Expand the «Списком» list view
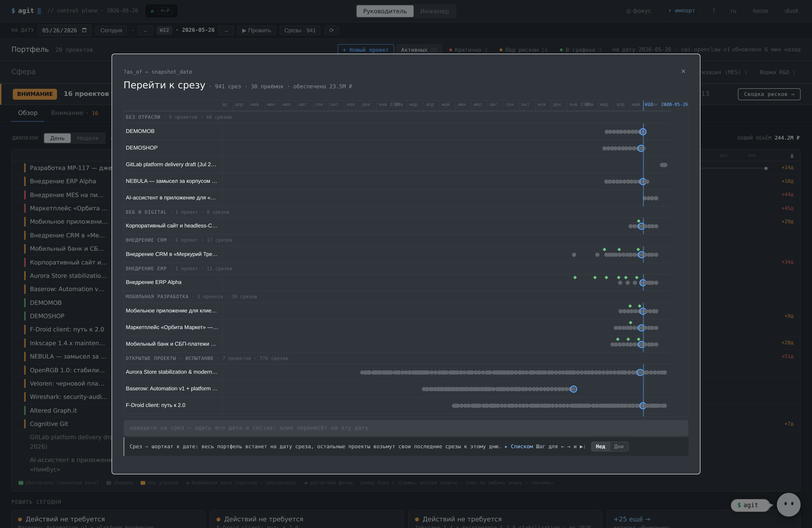 coord(519,447)
